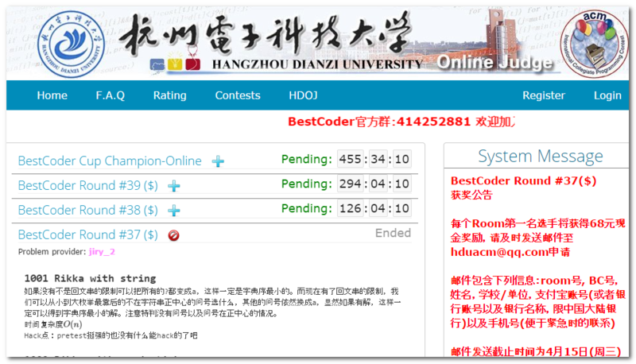Viewport: 636px width, 364px height.
Task: Click the 1001 Rikka with string heading
Action: (x=90, y=278)
